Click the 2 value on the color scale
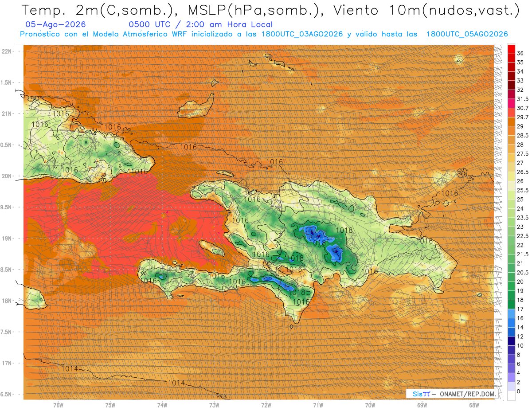This screenshot has width=532, height=411. click(x=519, y=382)
